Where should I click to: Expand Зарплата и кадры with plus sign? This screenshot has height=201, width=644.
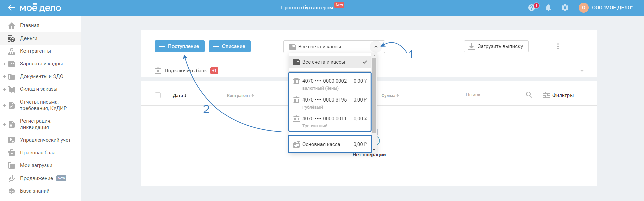5,64
